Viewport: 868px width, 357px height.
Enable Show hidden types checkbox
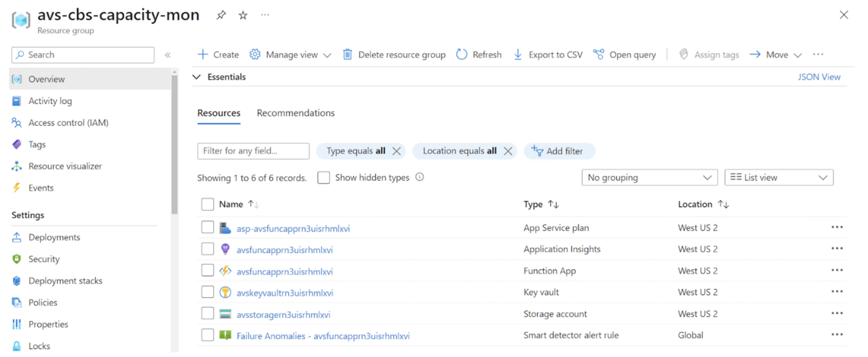tap(324, 178)
